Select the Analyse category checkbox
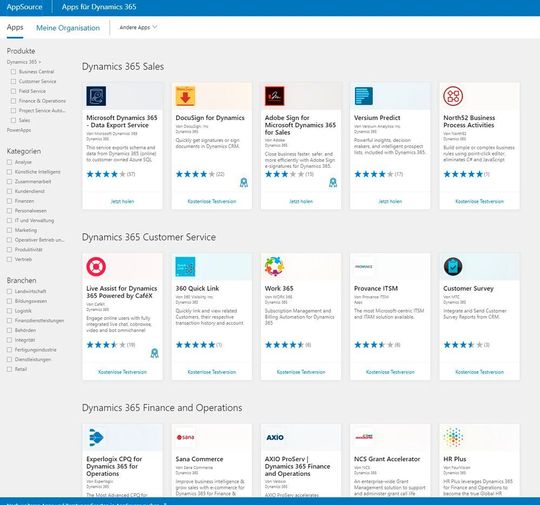This screenshot has width=540, height=505. [9, 162]
